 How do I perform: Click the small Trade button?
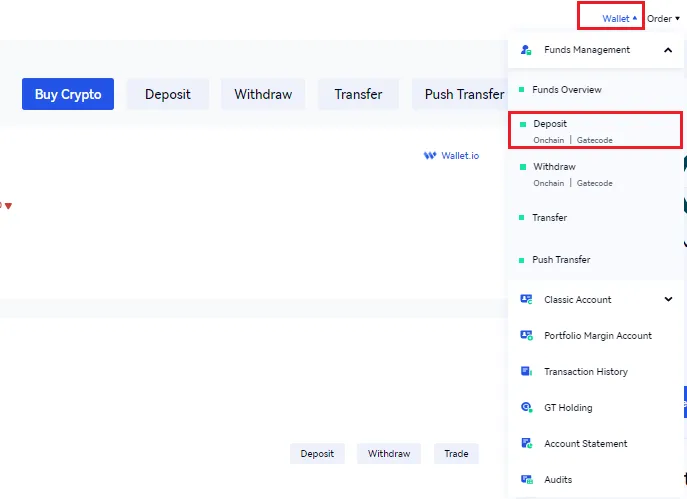pyautogui.click(x=456, y=454)
